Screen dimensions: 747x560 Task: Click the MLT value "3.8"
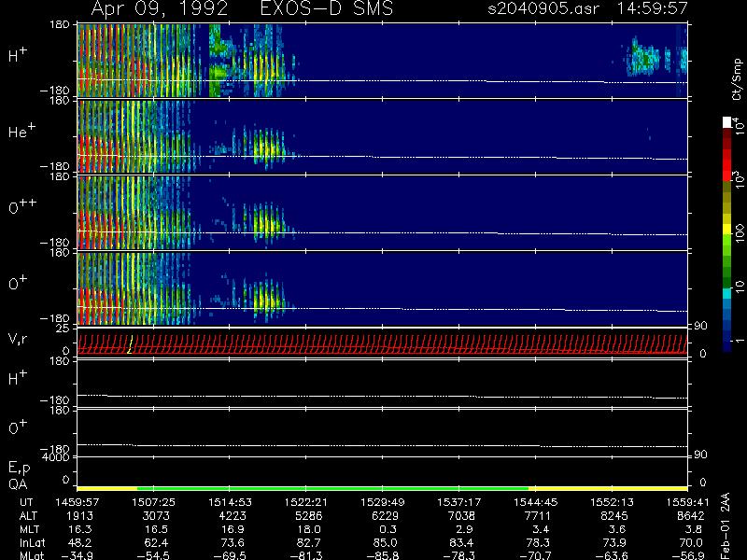click(x=695, y=529)
